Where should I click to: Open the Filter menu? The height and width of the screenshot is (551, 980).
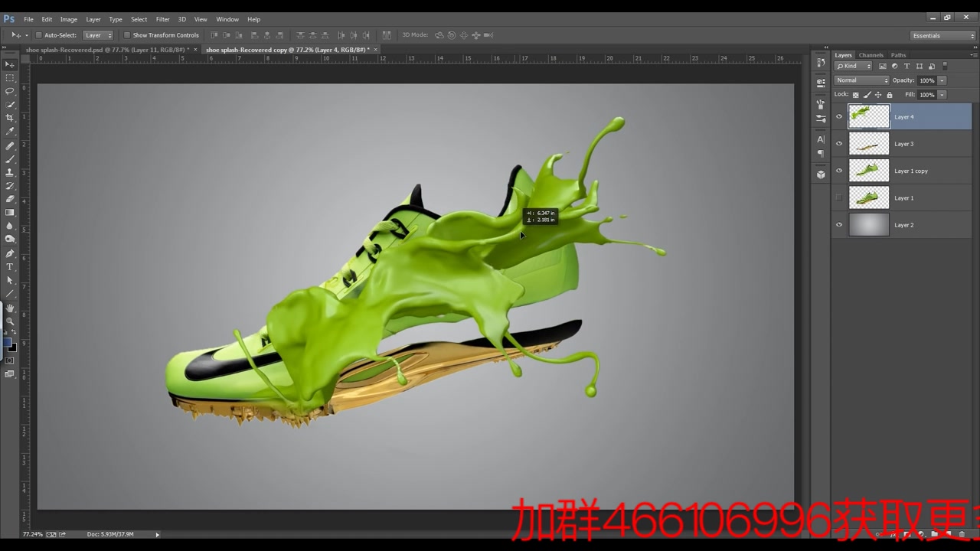click(163, 19)
